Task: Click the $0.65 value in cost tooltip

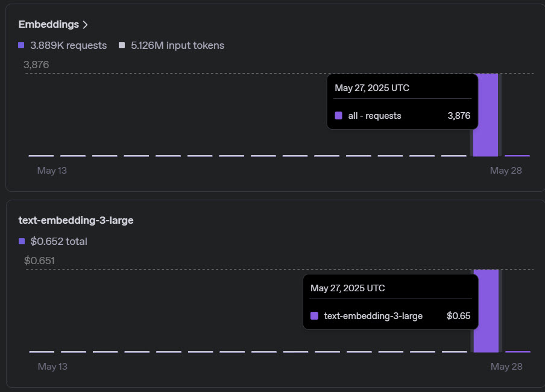Action: pyautogui.click(x=458, y=316)
